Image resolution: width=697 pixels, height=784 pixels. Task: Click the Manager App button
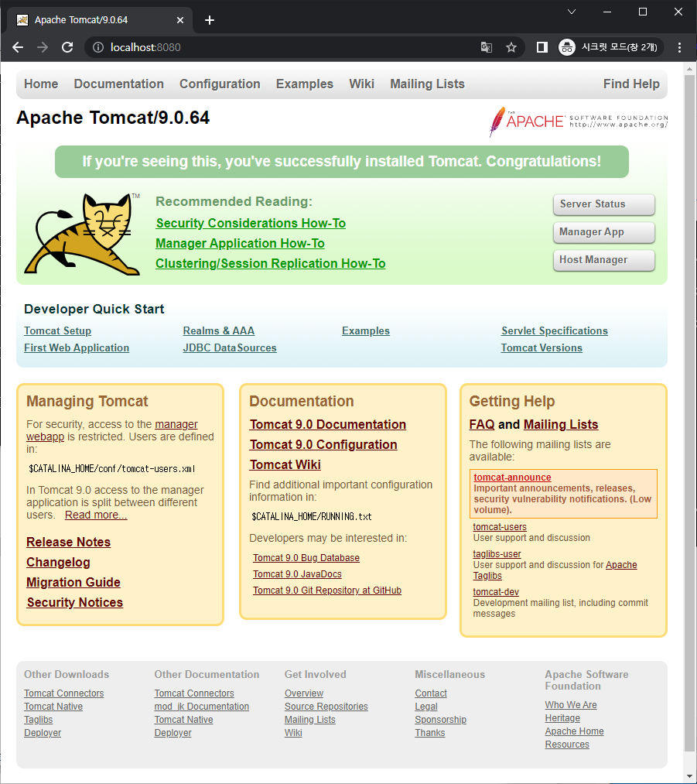click(603, 232)
